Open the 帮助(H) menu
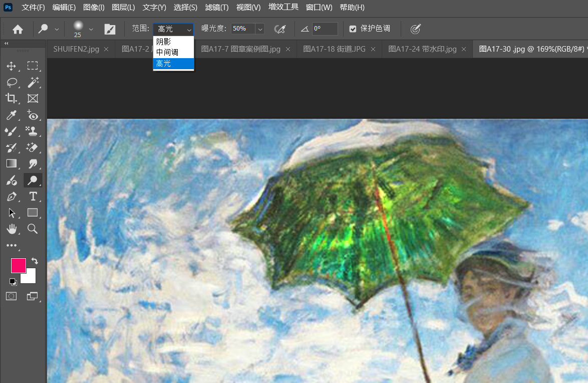The image size is (588, 383). pos(352,8)
